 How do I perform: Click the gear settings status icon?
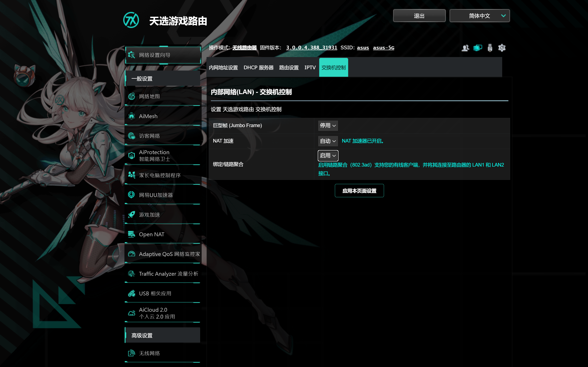tap(502, 48)
